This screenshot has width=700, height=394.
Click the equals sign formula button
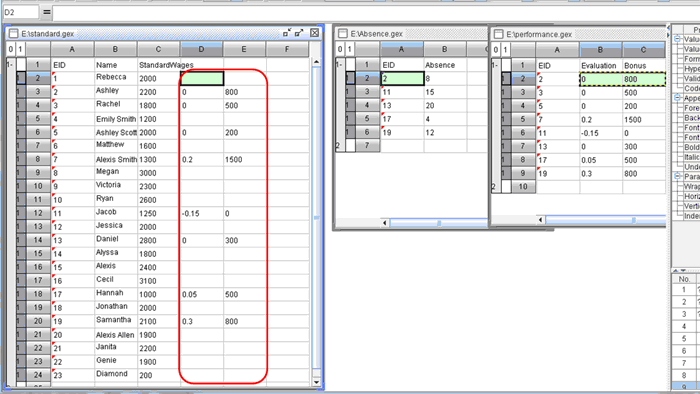click(46, 12)
